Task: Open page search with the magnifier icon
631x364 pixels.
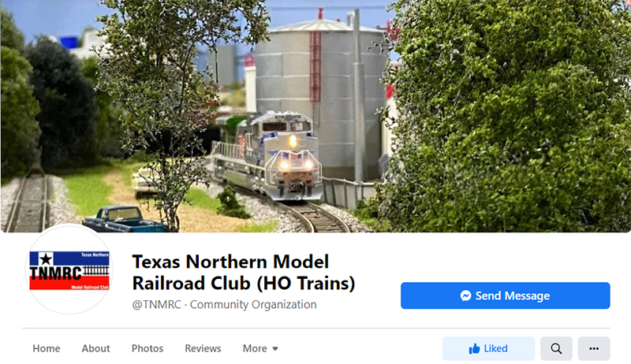Action: 556,348
